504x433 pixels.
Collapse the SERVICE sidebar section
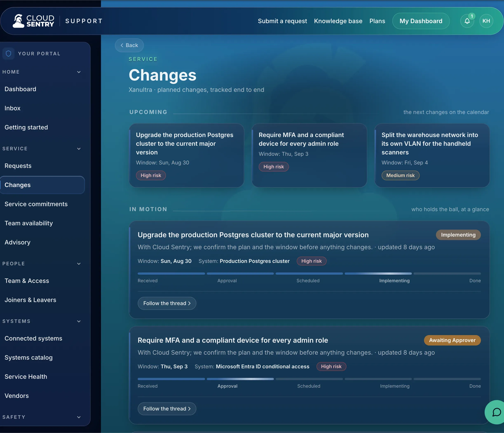click(79, 149)
